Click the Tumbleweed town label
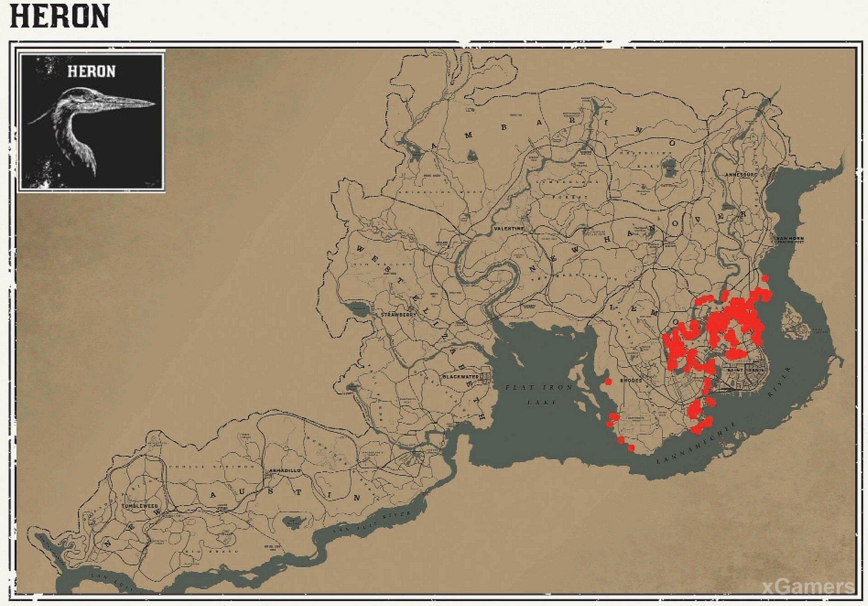This screenshot has width=868, height=606. pos(140,506)
